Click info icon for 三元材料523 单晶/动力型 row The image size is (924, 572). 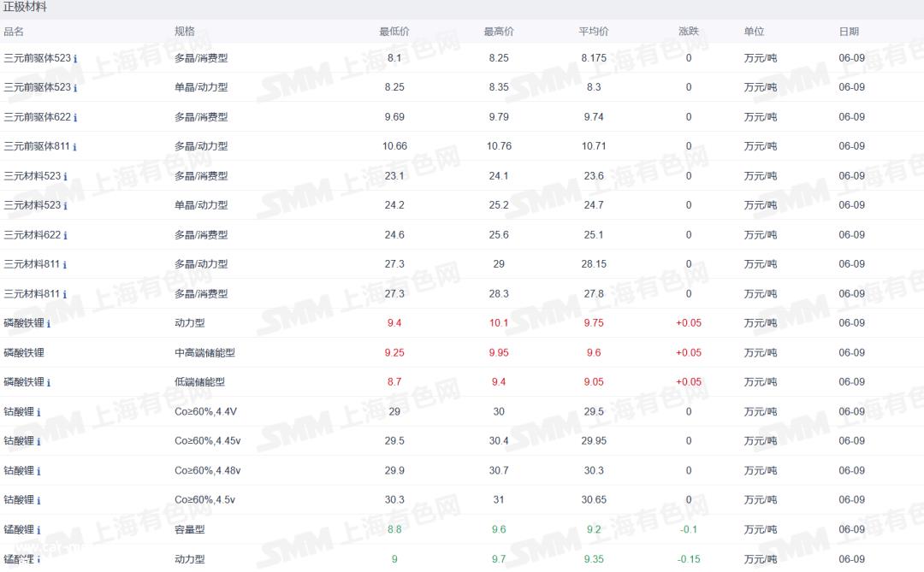65,206
